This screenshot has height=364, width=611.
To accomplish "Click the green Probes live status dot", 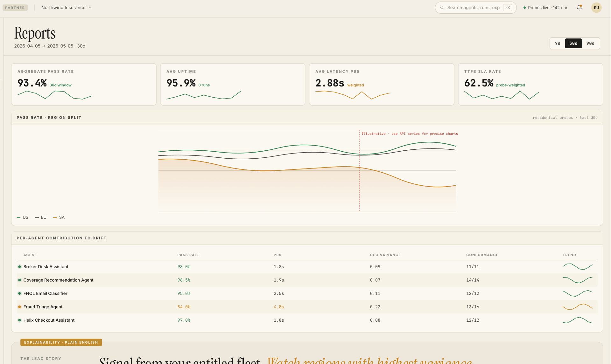I will pos(524,8).
